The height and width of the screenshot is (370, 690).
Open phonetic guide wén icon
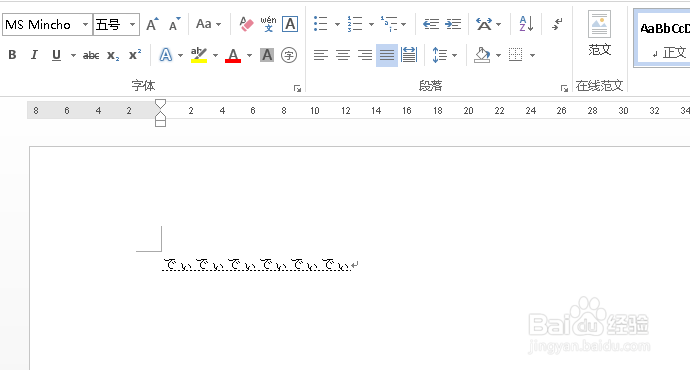pyautogui.click(x=268, y=24)
